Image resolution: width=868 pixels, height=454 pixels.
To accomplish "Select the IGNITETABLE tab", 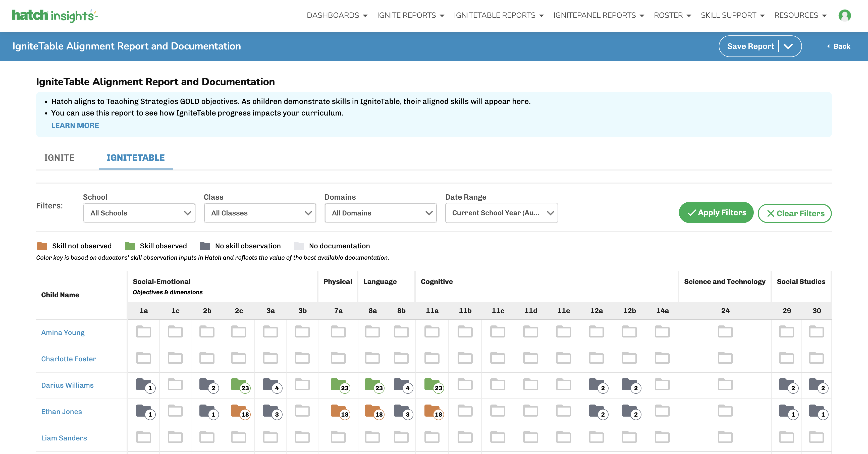I will pyautogui.click(x=135, y=158).
